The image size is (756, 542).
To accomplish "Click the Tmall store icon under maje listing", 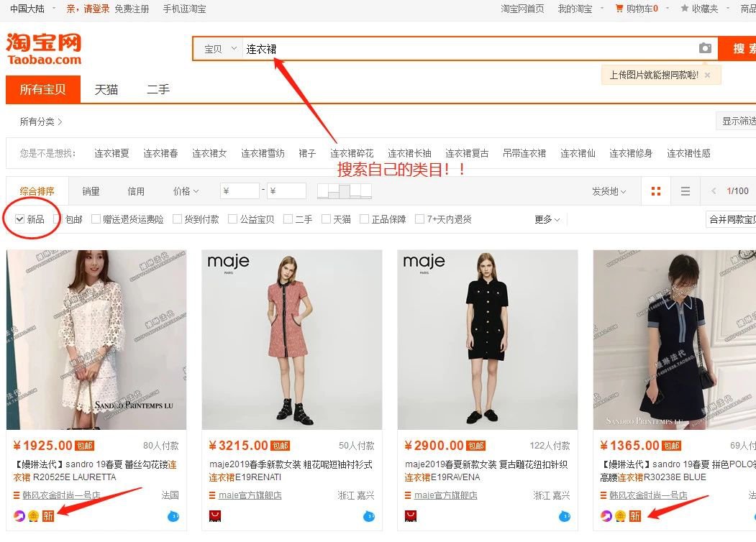I will (x=214, y=514).
